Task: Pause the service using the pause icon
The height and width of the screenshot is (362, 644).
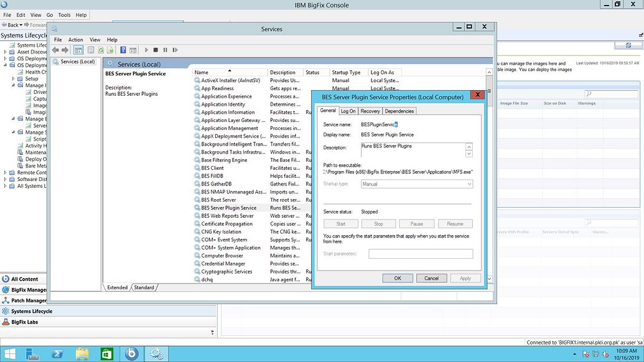Action: coord(166,50)
